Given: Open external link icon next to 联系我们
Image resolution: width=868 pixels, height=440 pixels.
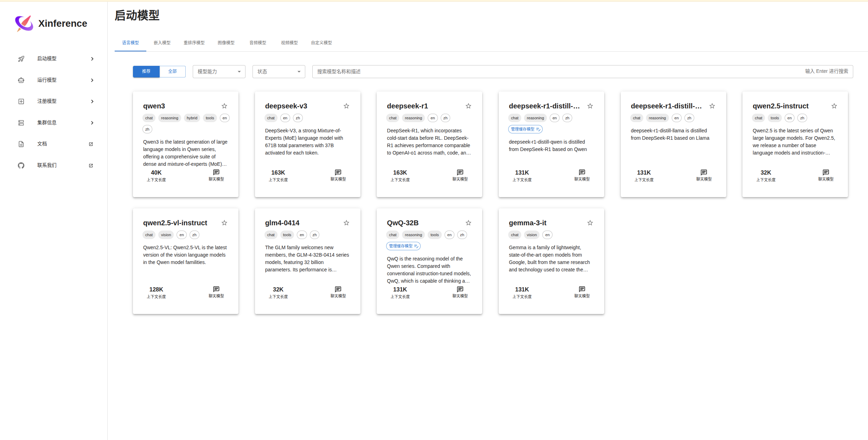Looking at the screenshot, I should pyautogui.click(x=91, y=165).
